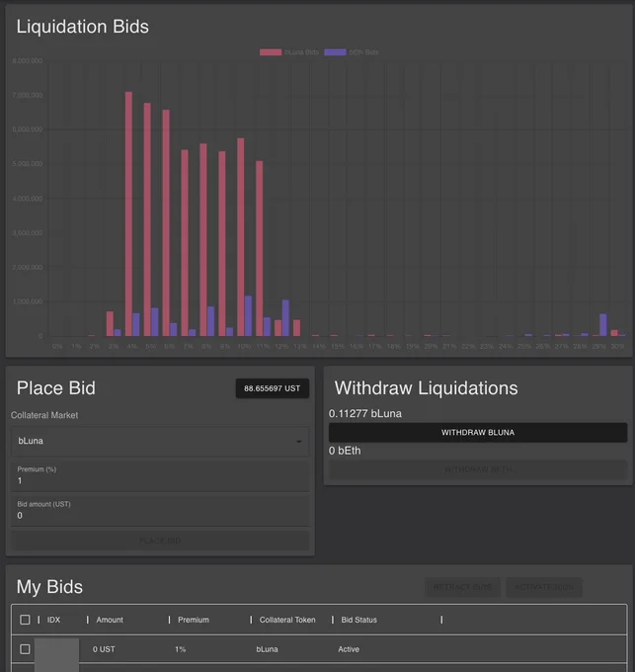Viewport: 635px width, 672px height.
Task: Click the bLuna collateral token cell
Action: click(x=268, y=649)
